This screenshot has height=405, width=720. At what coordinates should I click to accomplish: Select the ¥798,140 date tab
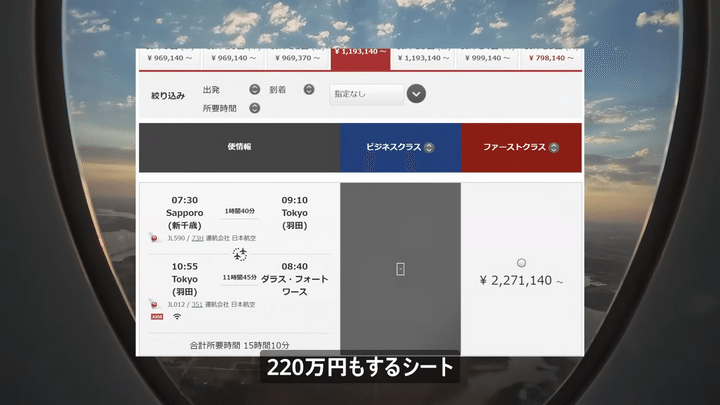coord(551,59)
